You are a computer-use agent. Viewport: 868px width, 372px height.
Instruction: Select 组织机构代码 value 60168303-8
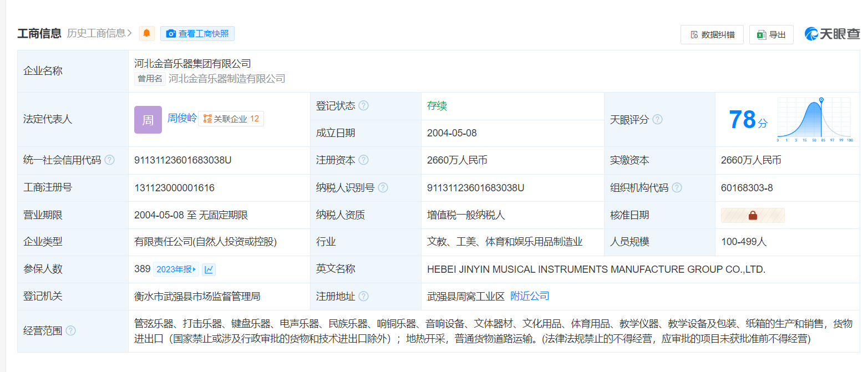click(x=747, y=187)
